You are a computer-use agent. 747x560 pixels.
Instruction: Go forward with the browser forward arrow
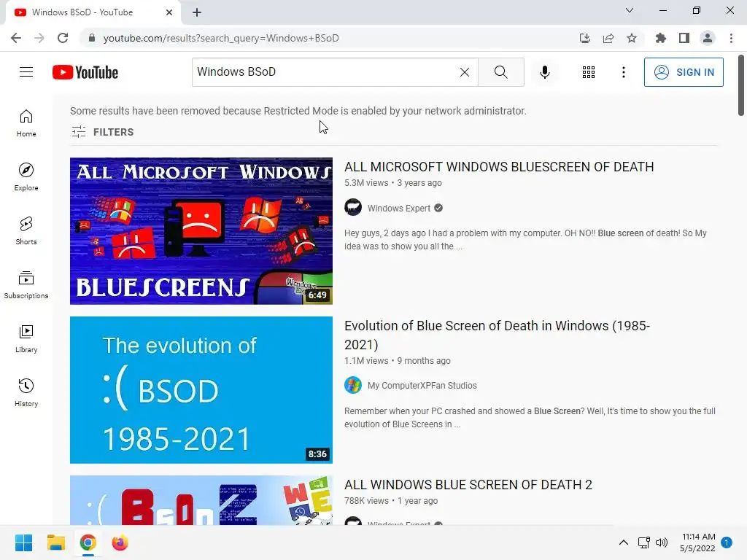[39, 38]
